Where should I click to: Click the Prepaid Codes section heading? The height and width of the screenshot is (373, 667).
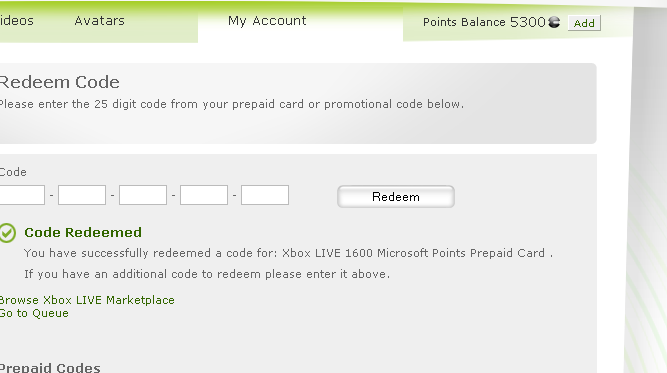[50, 368]
